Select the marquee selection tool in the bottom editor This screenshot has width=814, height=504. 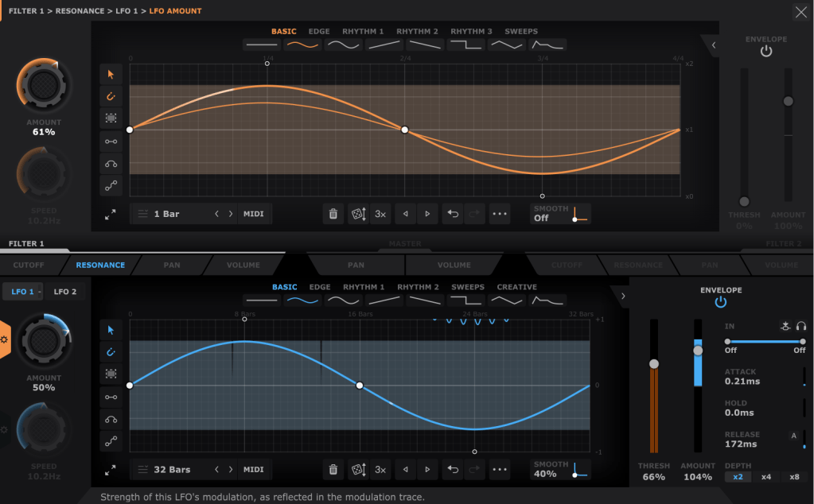click(111, 374)
